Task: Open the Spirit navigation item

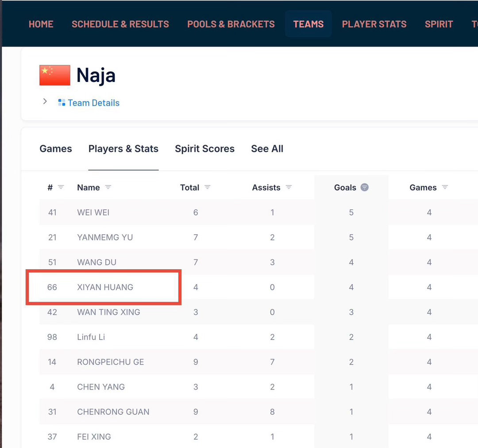Action: pyautogui.click(x=439, y=24)
